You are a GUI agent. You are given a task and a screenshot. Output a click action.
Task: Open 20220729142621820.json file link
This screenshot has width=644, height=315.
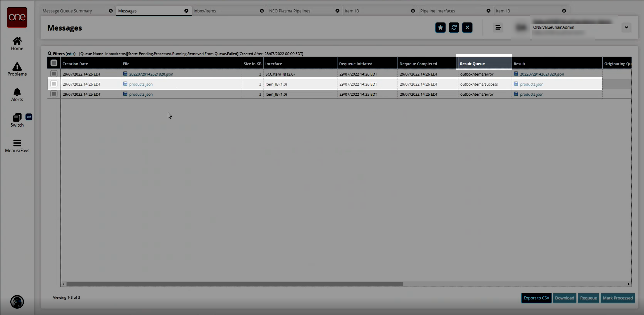(151, 74)
